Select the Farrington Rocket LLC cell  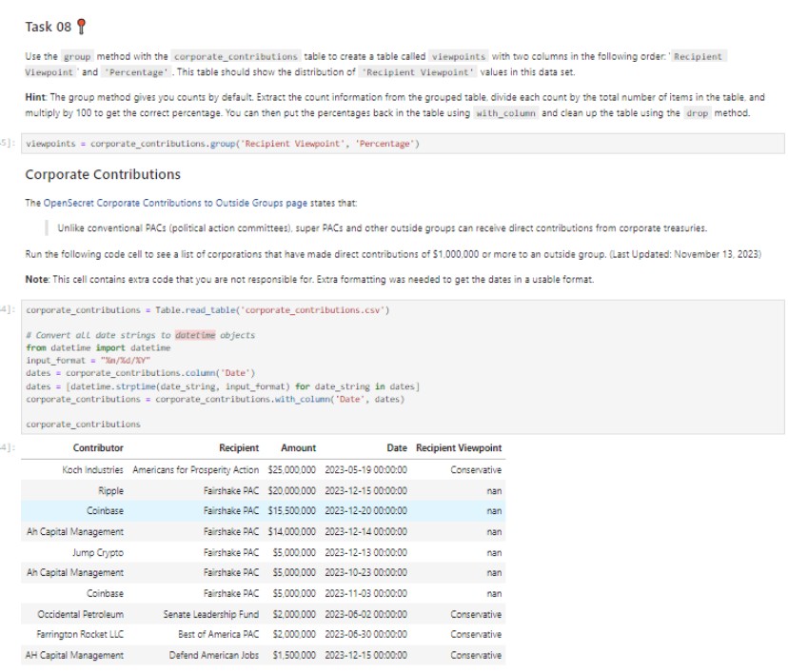[80, 634]
